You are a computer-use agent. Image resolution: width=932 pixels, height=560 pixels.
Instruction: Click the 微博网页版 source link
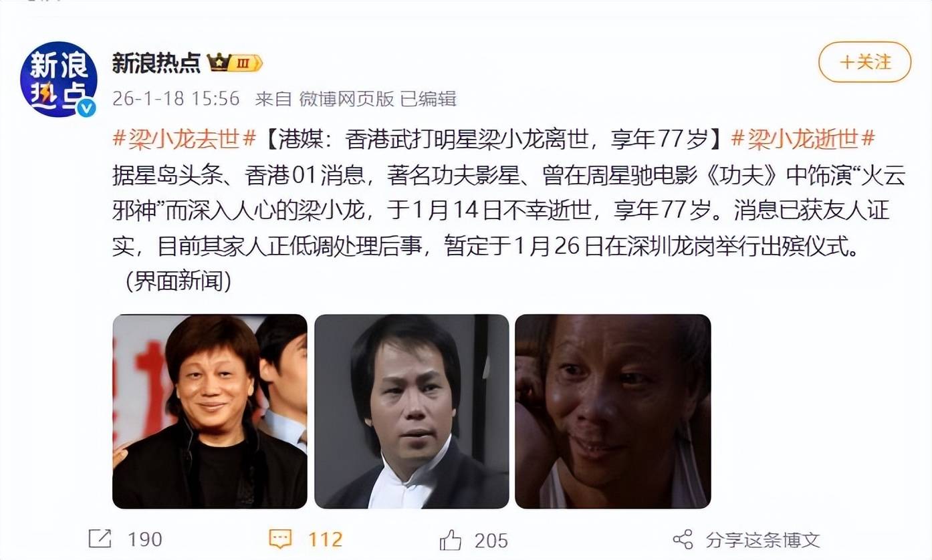(346, 98)
